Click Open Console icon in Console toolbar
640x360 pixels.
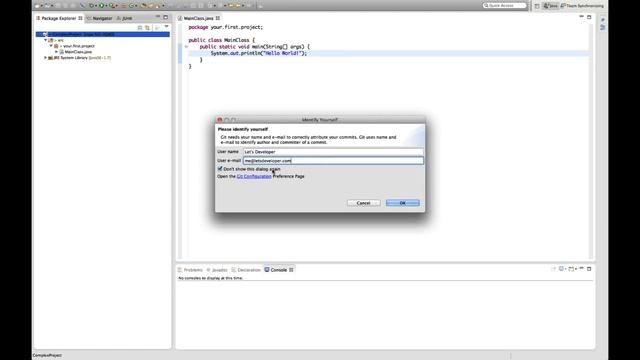[x=571, y=269]
